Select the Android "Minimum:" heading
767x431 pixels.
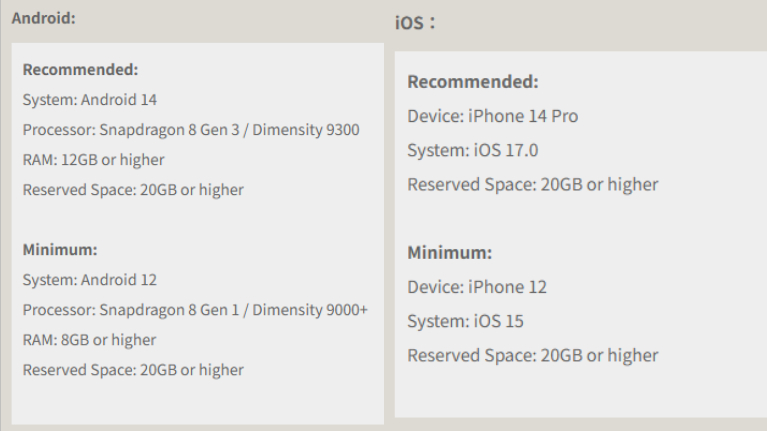click(60, 250)
